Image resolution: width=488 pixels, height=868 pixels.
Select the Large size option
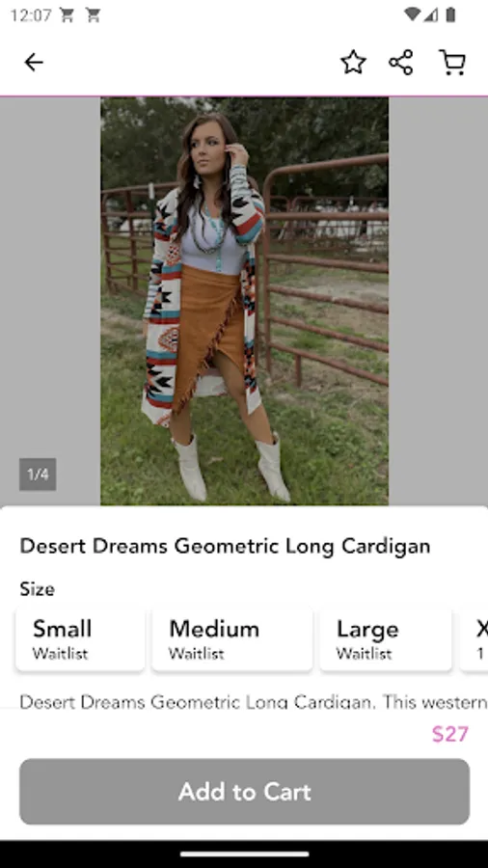point(386,639)
